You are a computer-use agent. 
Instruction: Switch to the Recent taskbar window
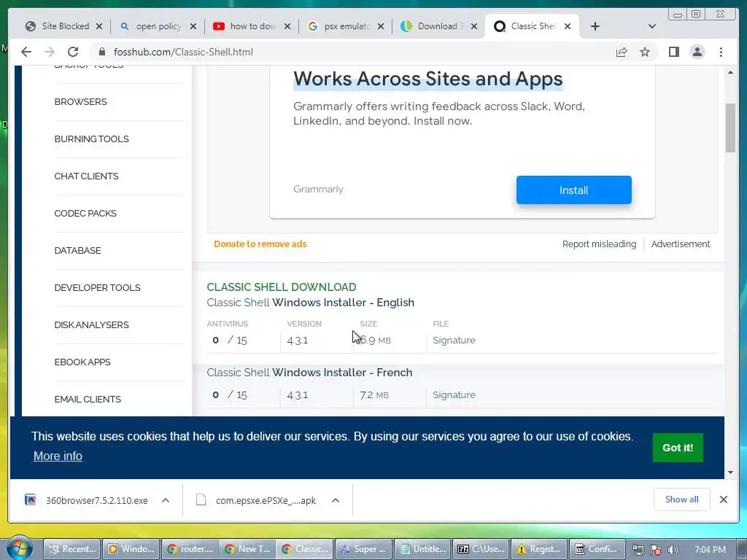click(72, 549)
